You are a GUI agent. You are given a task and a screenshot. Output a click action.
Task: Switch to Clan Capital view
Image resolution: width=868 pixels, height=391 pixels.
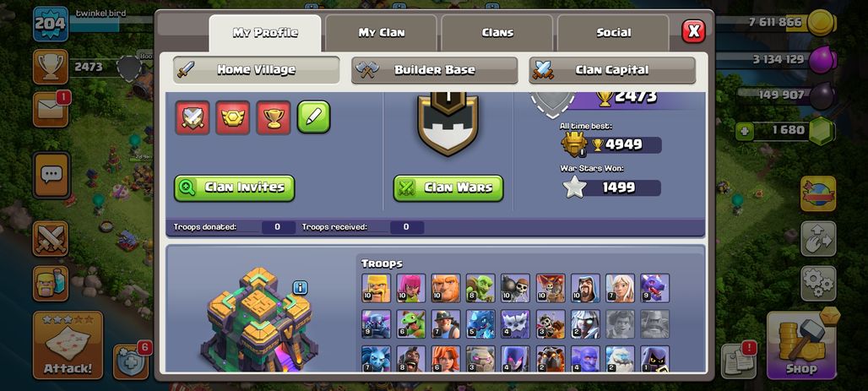point(611,70)
